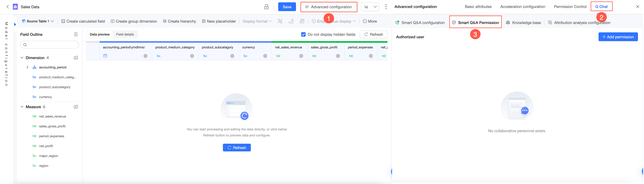Image resolution: width=644 pixels, height=184 pixels.
Task: Collapse the Measure section
Action: point(22,107)
